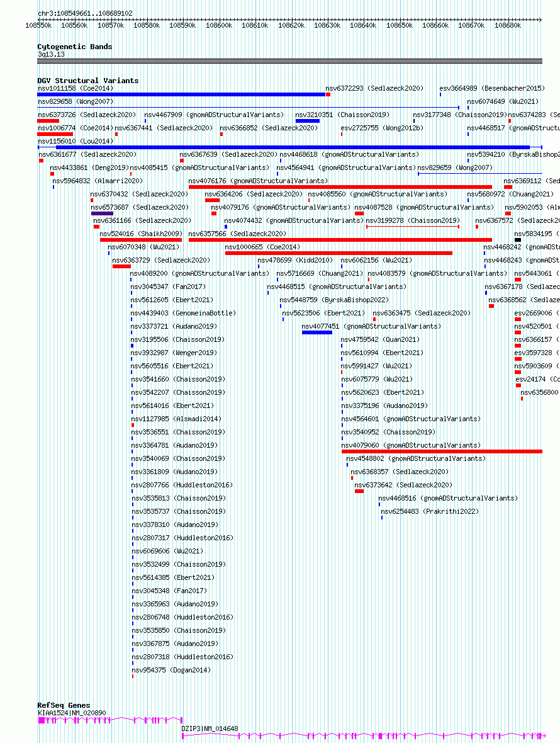Select the long blue nsv1011158 variant bar

181,94
